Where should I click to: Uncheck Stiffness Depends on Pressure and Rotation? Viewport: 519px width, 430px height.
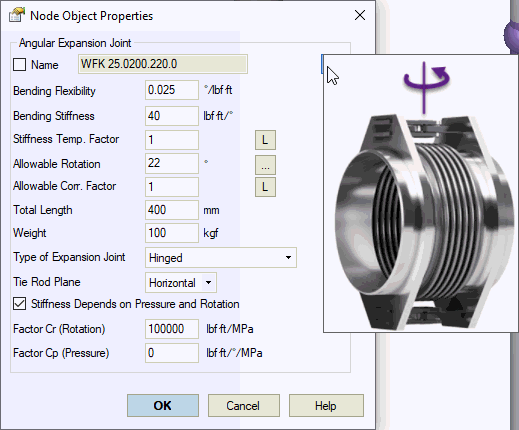tap(19, 304)
